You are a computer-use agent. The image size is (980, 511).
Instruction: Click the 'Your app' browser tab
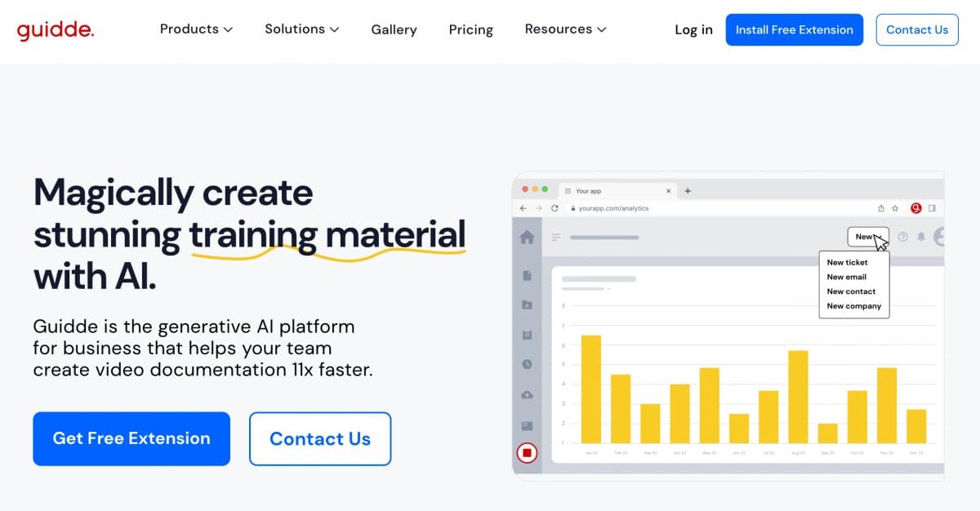click(x=617, y=191)
